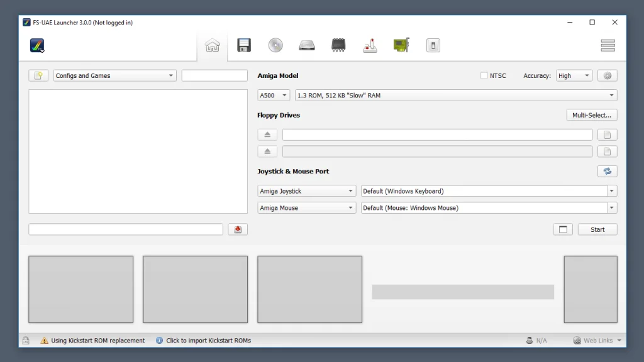
Task: Eject the second floppy drive
Action: 267,151
